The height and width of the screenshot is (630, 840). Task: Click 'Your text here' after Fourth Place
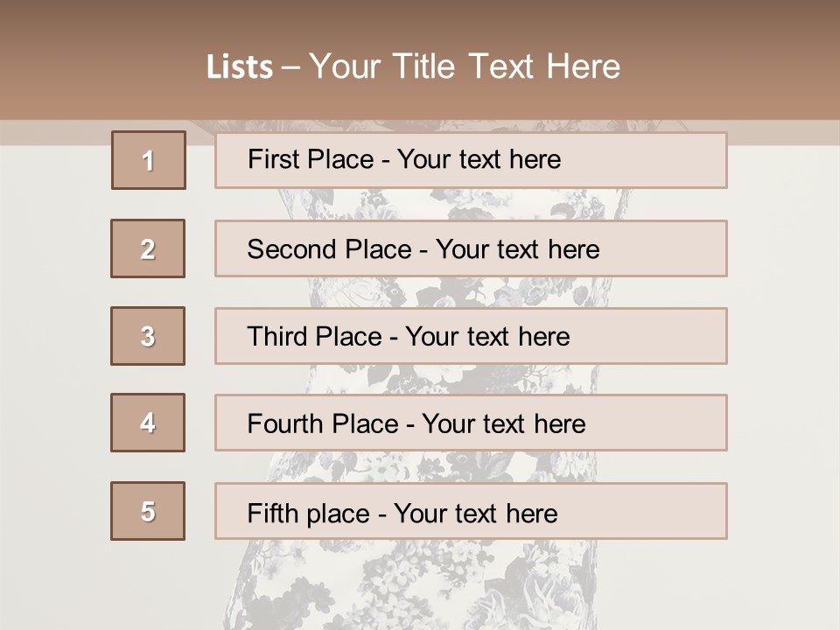click(503, 424)
